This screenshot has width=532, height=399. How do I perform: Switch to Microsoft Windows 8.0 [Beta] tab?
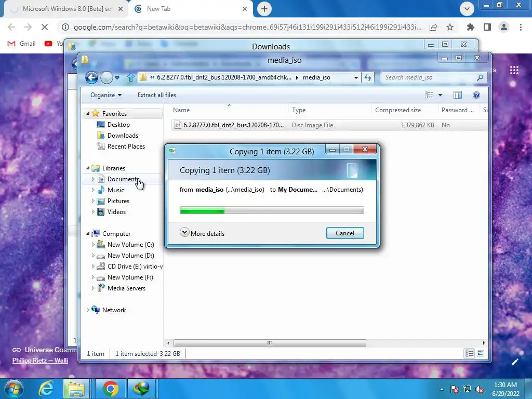coord(66,9)
